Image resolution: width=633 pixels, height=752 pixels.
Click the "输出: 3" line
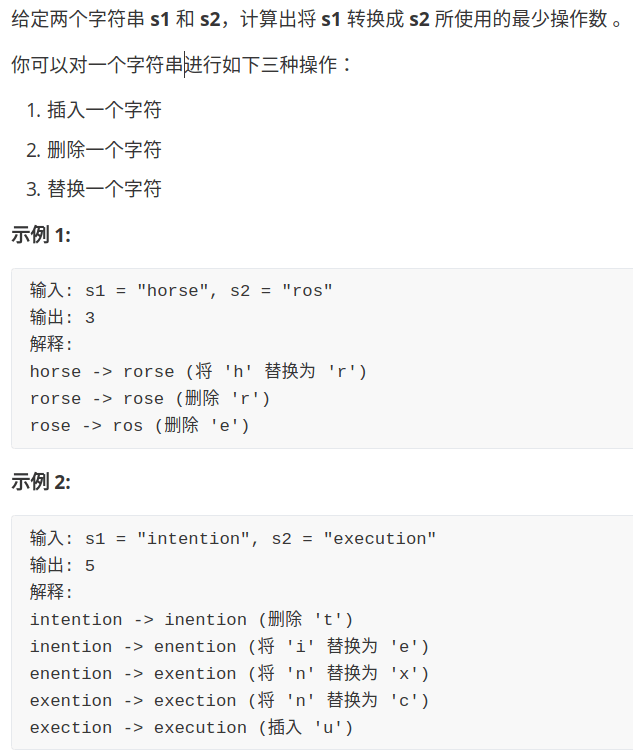[63, 318]
